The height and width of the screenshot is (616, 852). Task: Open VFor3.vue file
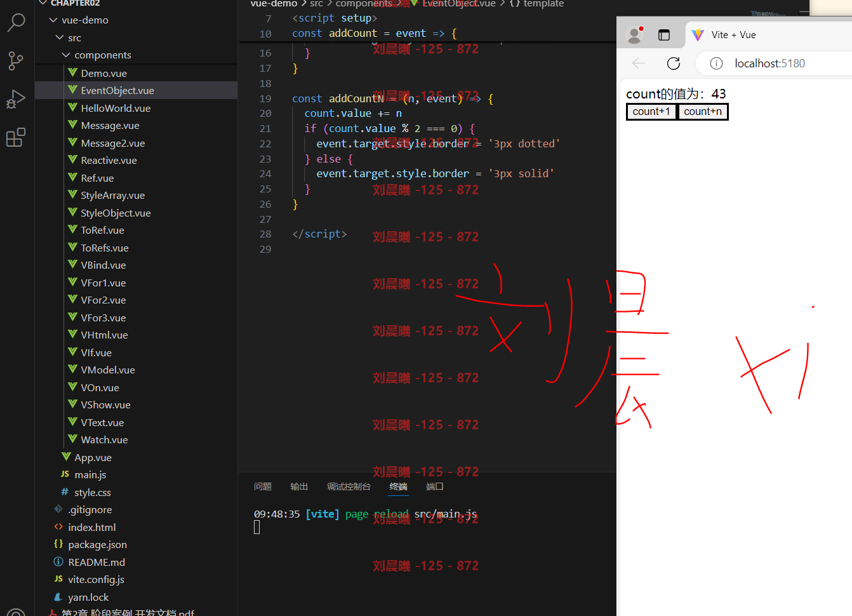point(103,318)
